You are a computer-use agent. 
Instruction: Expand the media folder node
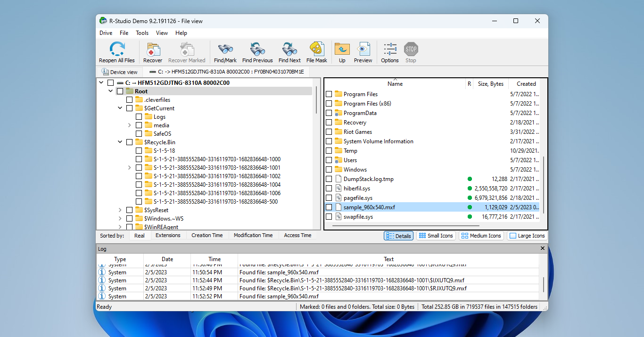[x=129, y=125]
